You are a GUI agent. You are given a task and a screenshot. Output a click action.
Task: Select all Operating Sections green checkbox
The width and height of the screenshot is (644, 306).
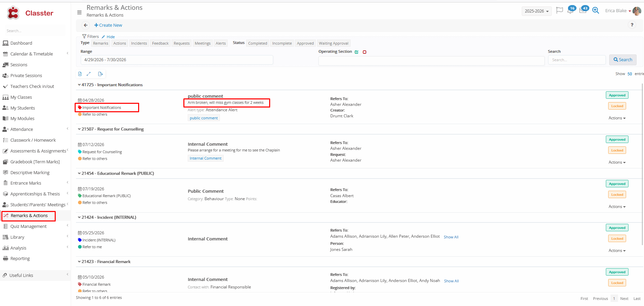tap(357, 52)
